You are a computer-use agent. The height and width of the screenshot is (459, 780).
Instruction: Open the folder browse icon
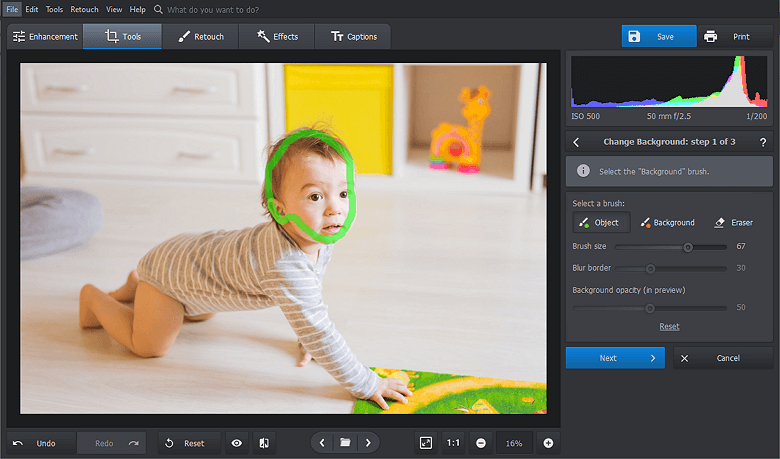345,443
